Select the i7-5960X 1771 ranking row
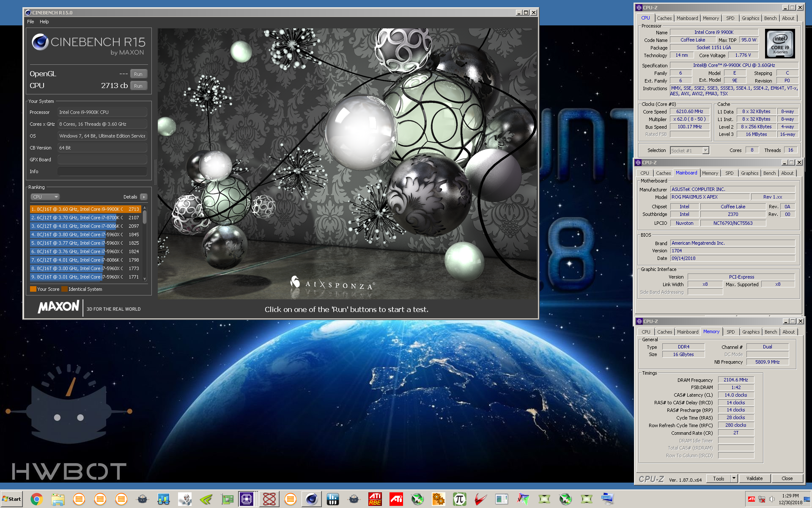The width and height of the screenshot is (812, 508). (x=85, y=277)
